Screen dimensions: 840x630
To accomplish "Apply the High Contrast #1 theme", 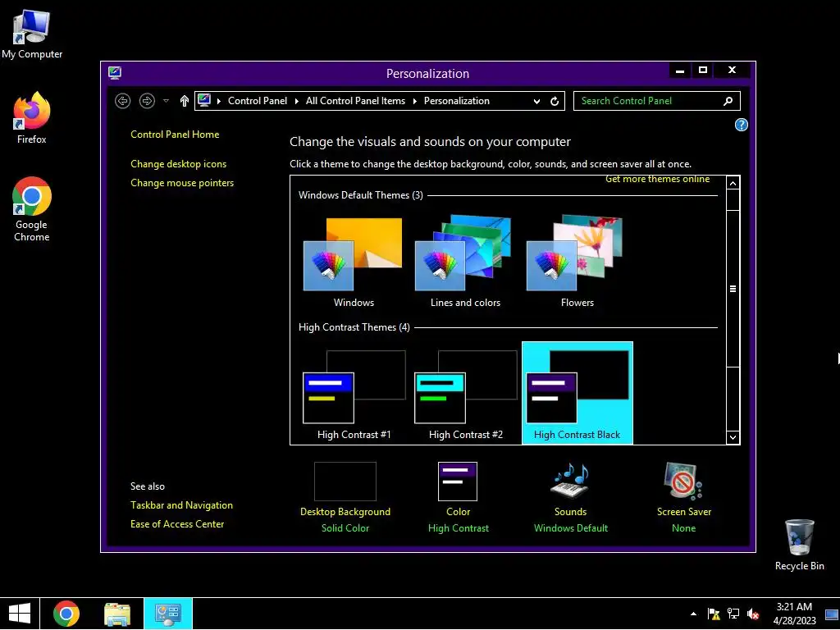I will pos(354,394).
